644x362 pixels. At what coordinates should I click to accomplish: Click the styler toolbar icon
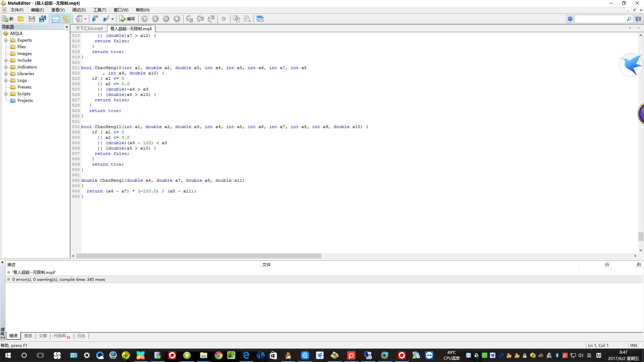pos(79,19)
